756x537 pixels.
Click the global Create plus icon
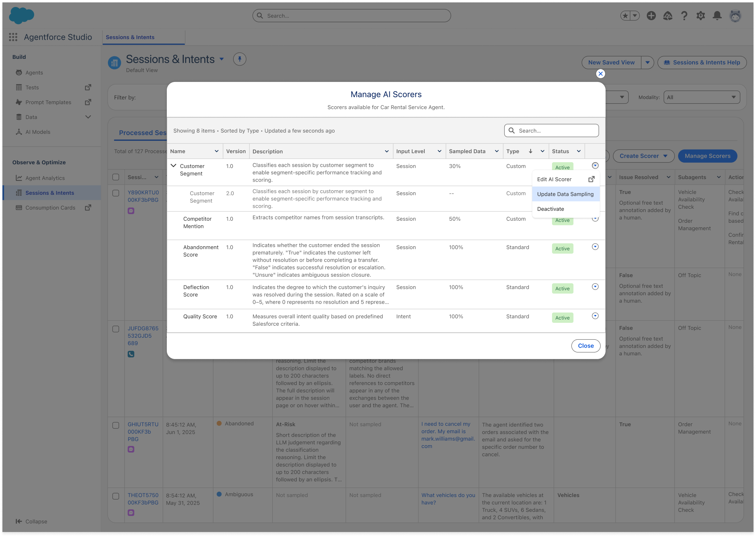pos(651,16)
